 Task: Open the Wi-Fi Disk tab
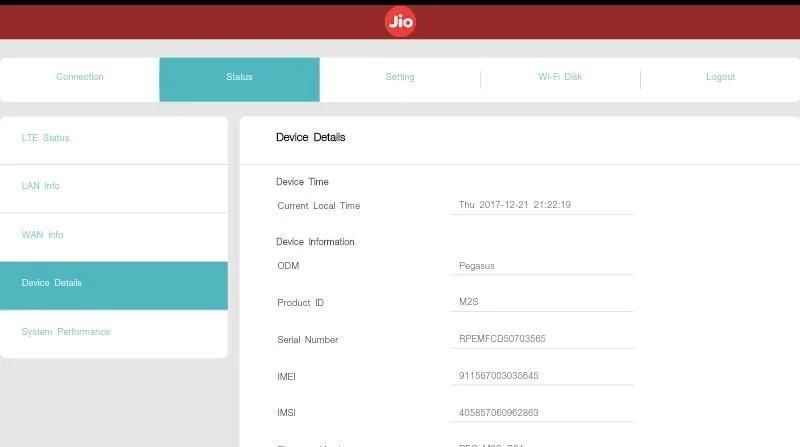pyautogui.click(x=560, y=77)
